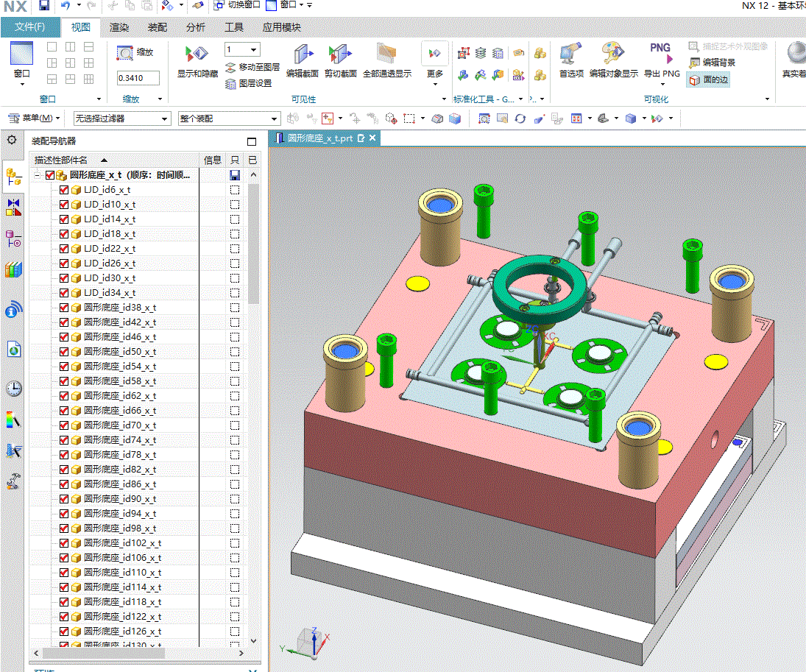The height and width of the screenshot is (672, 806).
Task: Switch to the Application (应用模块) tab
Action: point(282,27)
